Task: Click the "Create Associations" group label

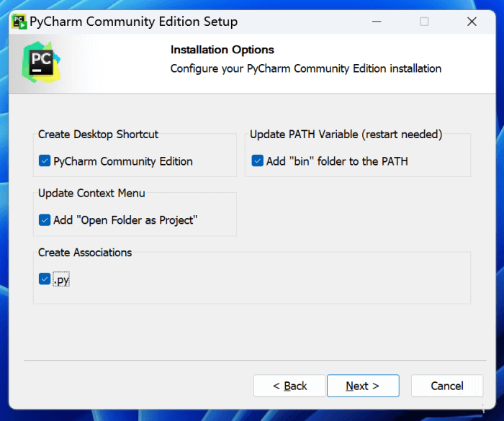Action: click(85, 253)
